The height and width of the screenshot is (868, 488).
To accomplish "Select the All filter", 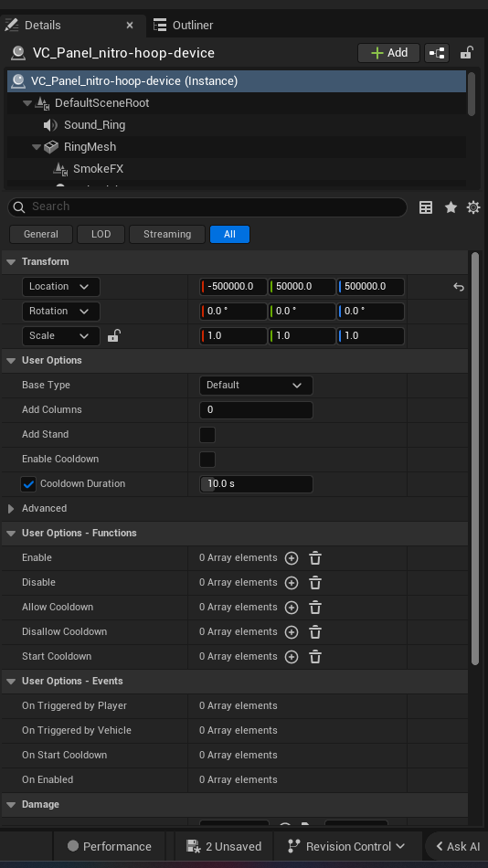I will click(x=229, y=234).
